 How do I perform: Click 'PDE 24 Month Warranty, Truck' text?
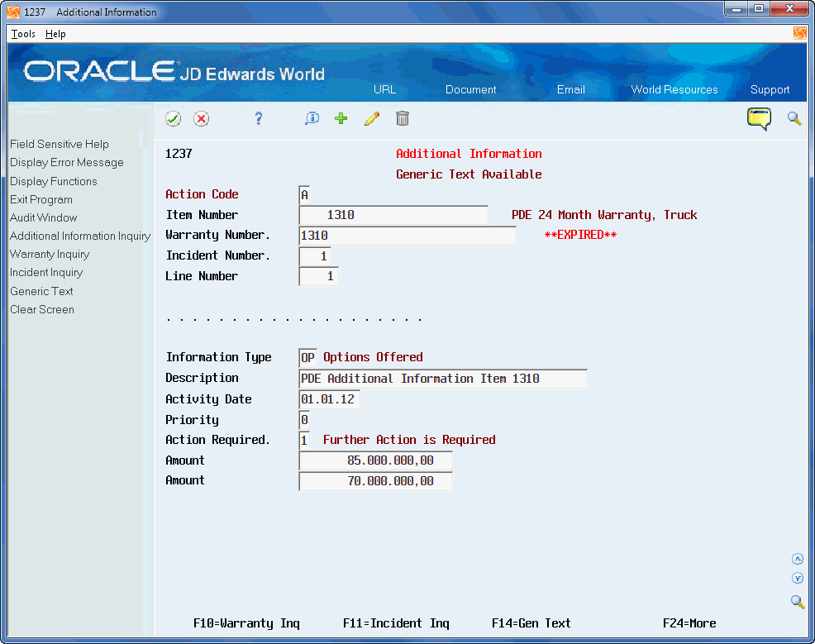pos(604,215)
